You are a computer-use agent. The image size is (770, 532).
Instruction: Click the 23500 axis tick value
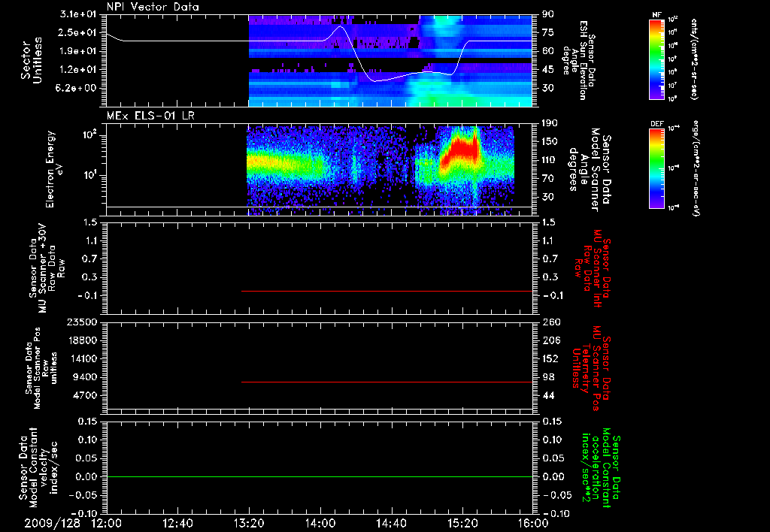coord(82,322)
